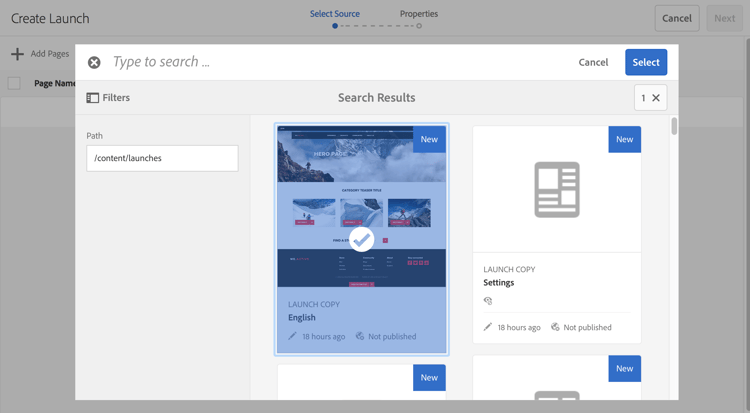Click the Filters panel icon
Viewport: 750px width, 413px height.
[92, 98]
